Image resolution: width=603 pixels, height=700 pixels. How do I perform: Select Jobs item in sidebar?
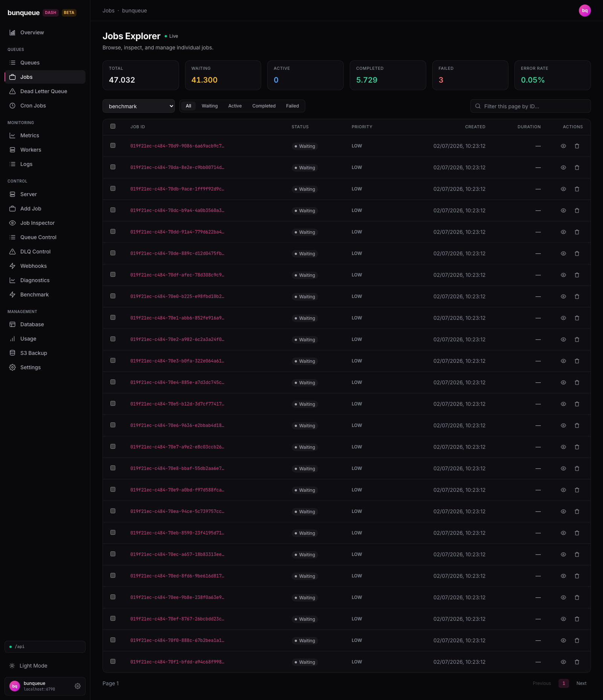click(45, 77)
